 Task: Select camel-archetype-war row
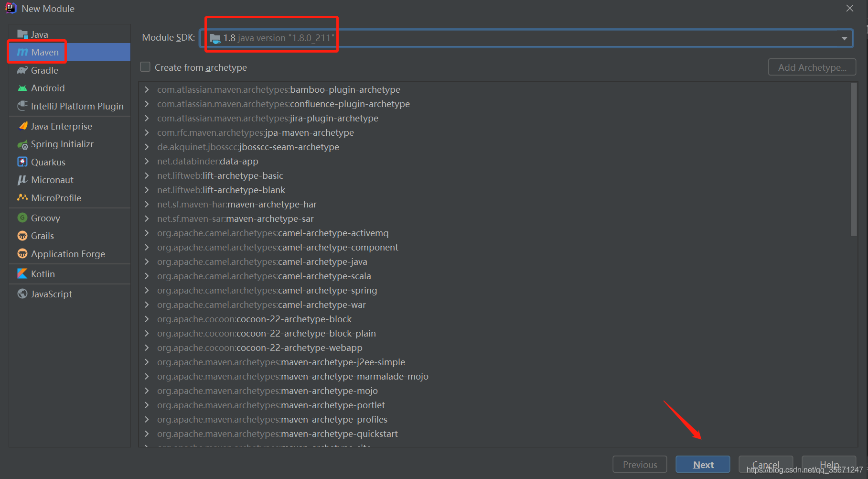(495, 305)
